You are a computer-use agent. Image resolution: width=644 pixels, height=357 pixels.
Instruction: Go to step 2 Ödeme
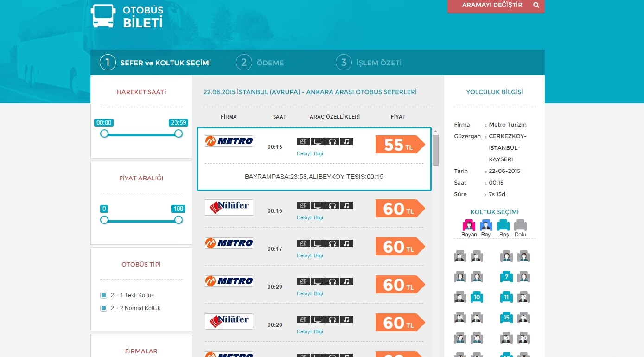pos(260,63)
